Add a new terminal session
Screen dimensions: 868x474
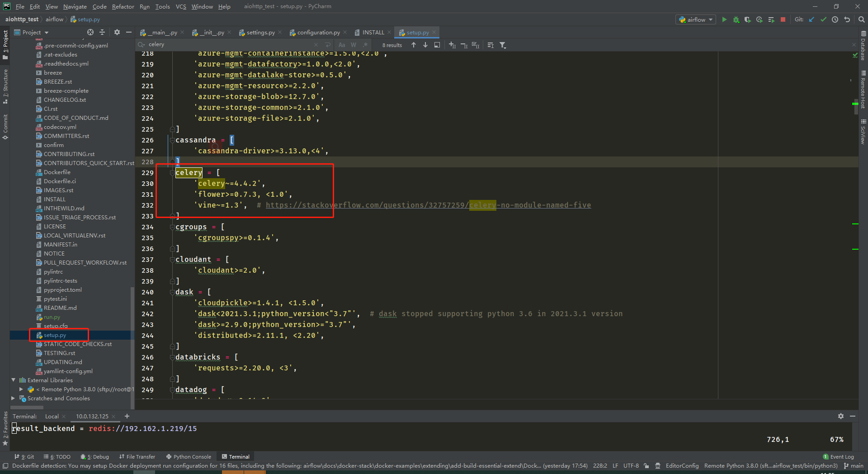point(127,416)
